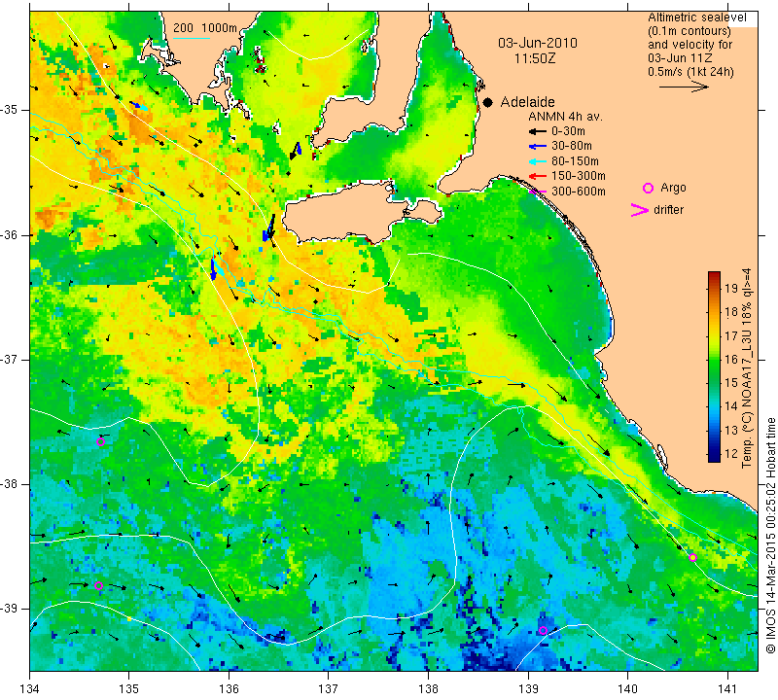This screenshot has height=700, width=778.
Task: Click latitude axis label '-39'
Action: pyautogui.click(x=9, y=609)
